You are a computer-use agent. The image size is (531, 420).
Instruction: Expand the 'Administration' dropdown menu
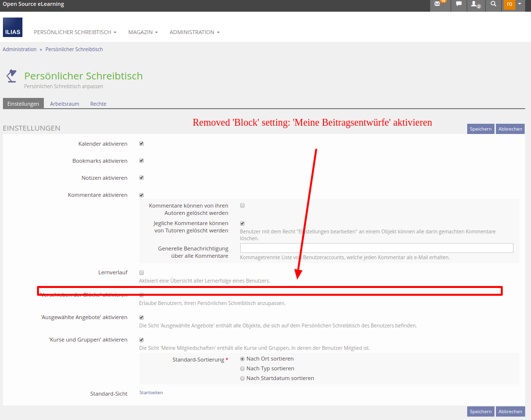click(194, 32)
